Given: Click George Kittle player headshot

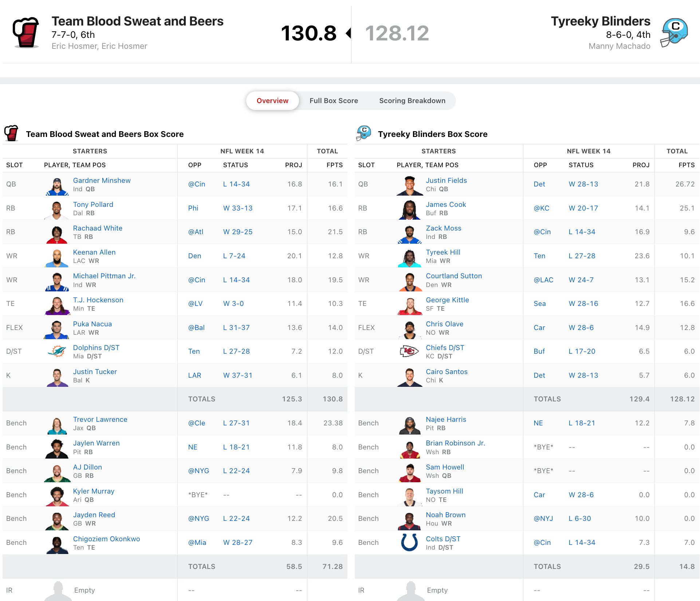Looking at the screenshot, I should [409, 305].
